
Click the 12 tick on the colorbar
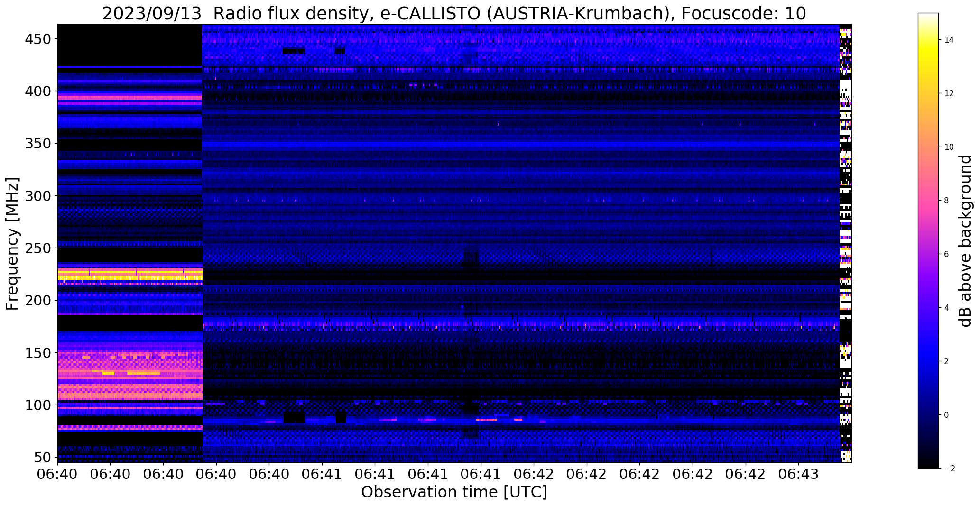(x=949, y=93)
